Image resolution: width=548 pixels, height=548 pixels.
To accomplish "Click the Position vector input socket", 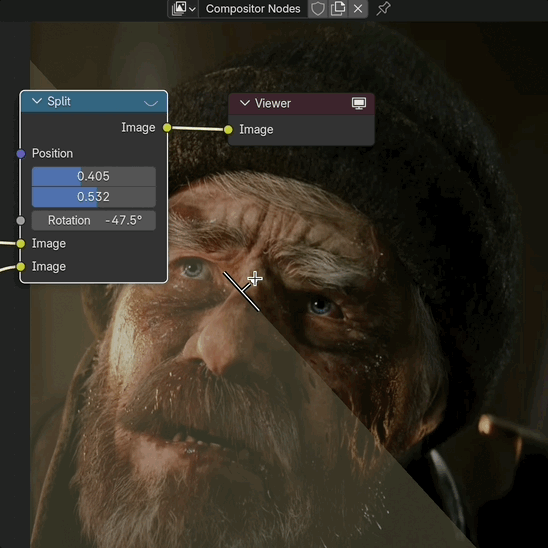I will 21,154.
